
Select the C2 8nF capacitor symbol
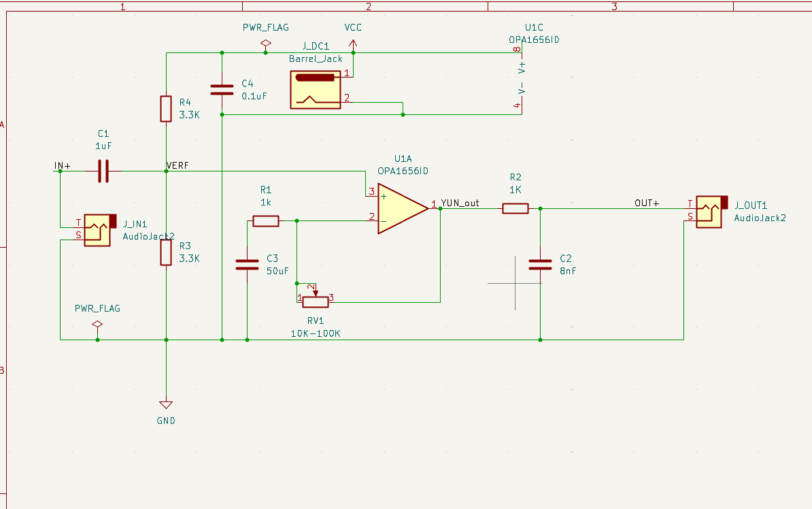pos(541,264)
